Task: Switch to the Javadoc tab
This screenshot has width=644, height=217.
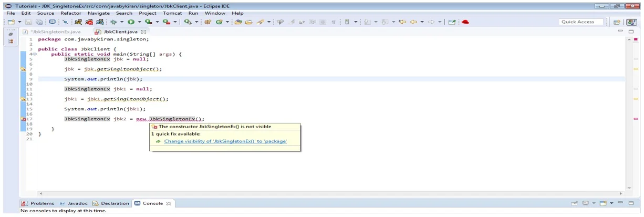Action: (73, 203)
